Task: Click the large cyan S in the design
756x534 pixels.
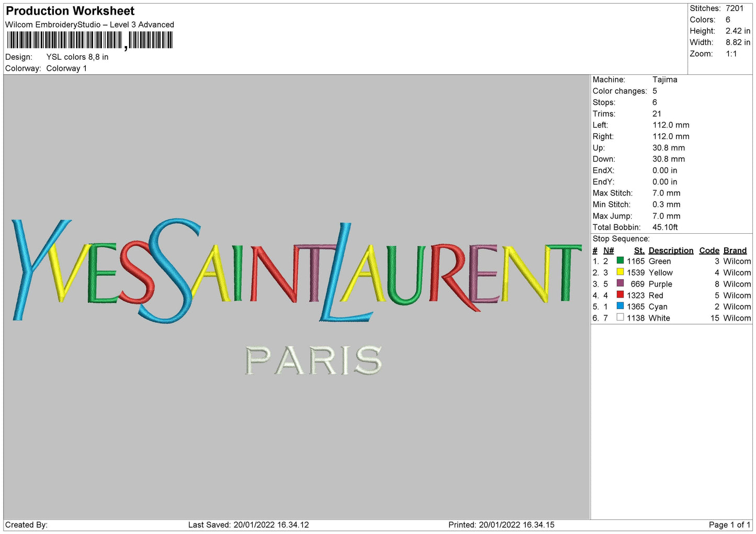Action: click(170, 270)
